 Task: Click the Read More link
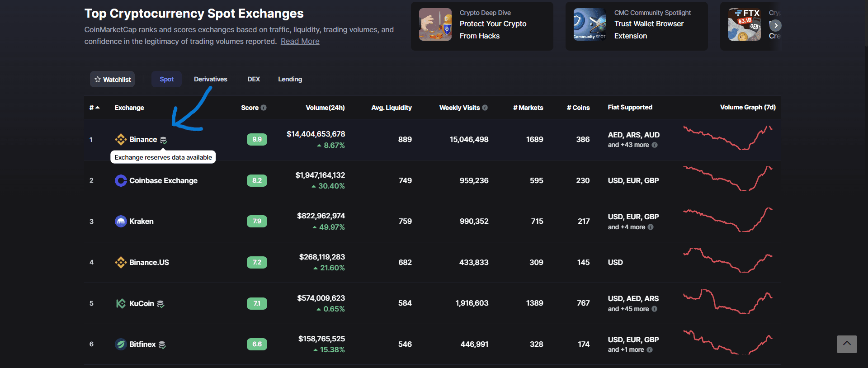pyautogui.click(x=300, y=41)
